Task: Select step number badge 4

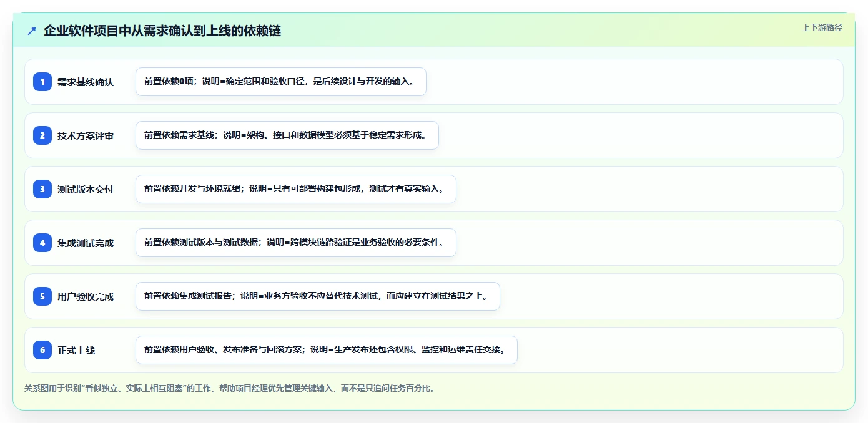Action: pos(42,242)
